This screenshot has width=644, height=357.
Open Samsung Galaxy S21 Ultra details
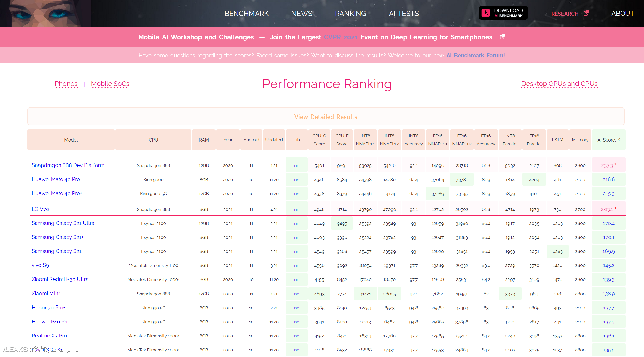pos(63,223)
